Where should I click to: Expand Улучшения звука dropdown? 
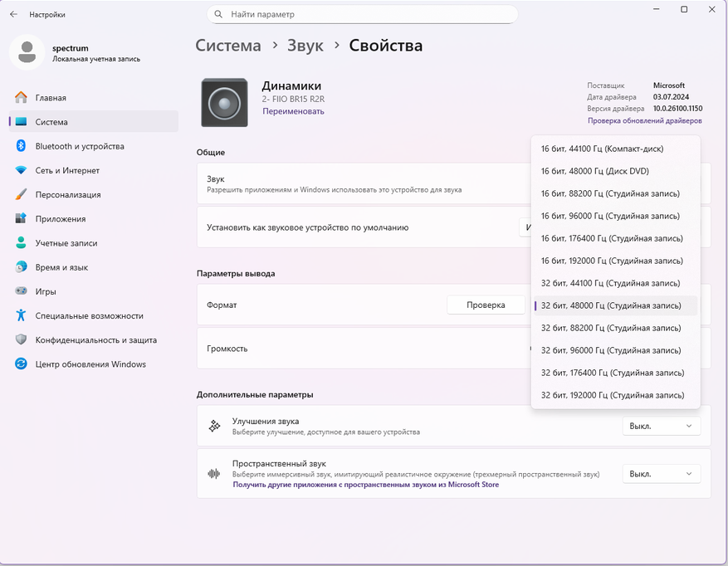point(661,426)
